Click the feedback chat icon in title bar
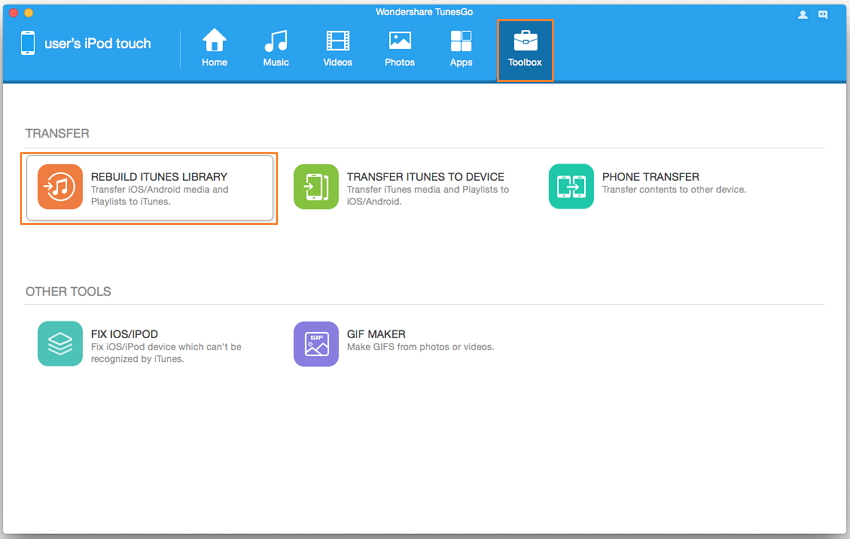Image resolution: width=850 pixels, height=539 pixels. (x=823, y=14)
